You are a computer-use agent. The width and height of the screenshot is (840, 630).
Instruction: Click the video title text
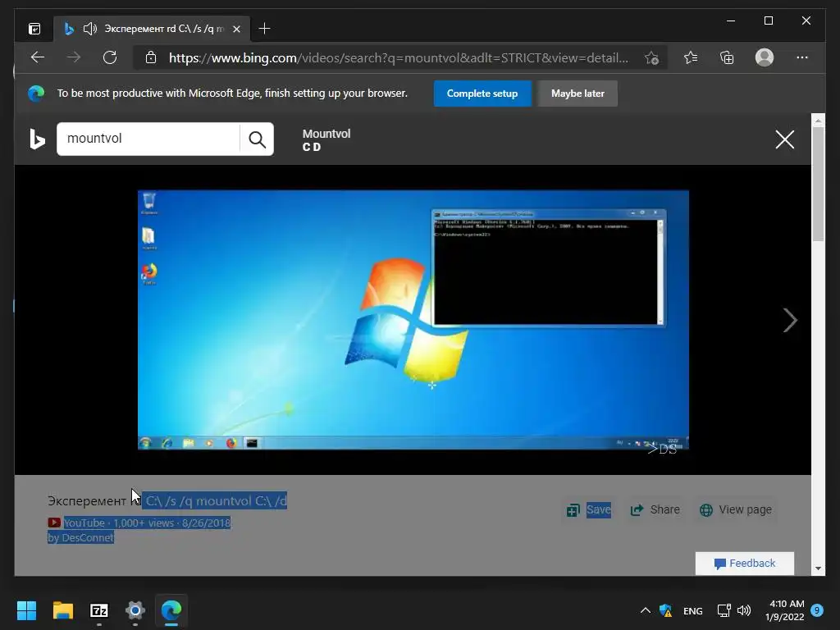click(167, 501)
